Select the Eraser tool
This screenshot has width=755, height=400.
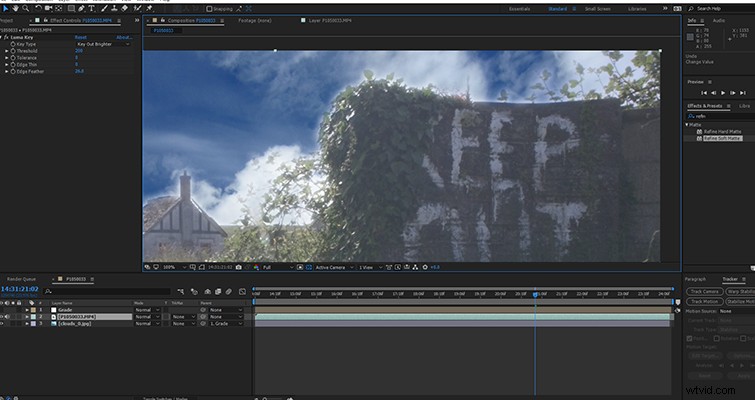coord(124,9)
